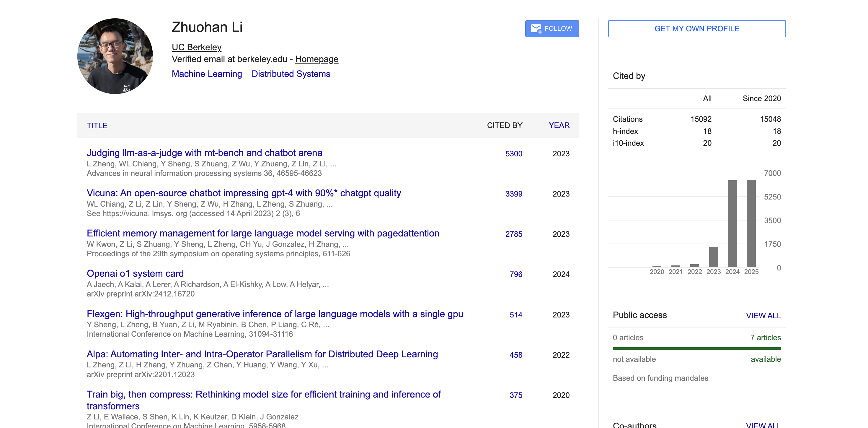This screenshot has height=428, width=868.
Task: Open the Judging llm-as-a-judge paper
Action: pyautogui.click(x=204, y=153)
